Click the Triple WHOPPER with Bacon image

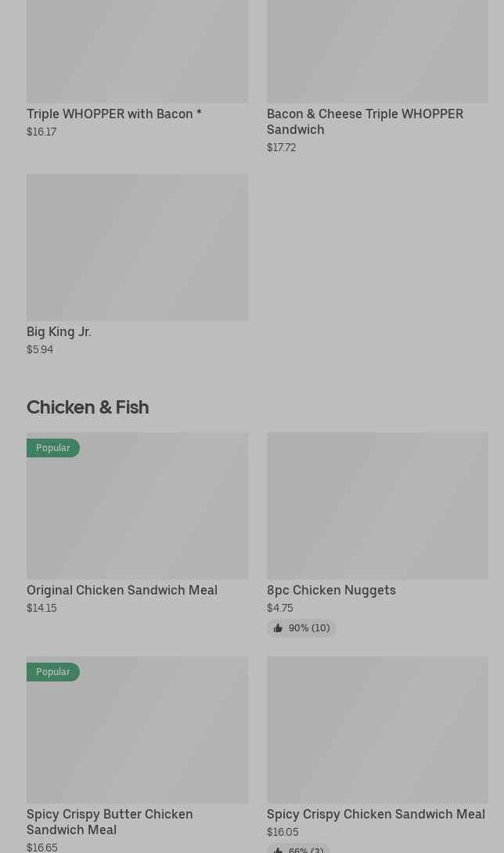click(x=137, y=51)
